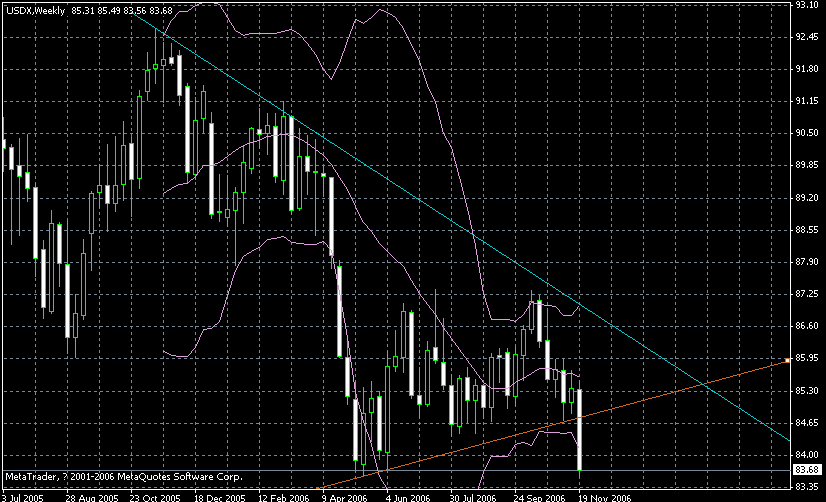Screen dimensions: 826x502
Task: Click the 86.60 price scale label
Action: tap(807, 326)
